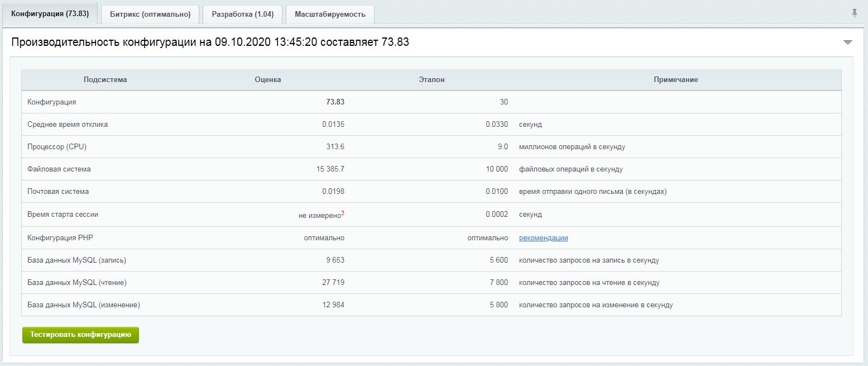Pin the tabs with the pin icon
This screenshot has height=366, width=868.
point(855,13)
